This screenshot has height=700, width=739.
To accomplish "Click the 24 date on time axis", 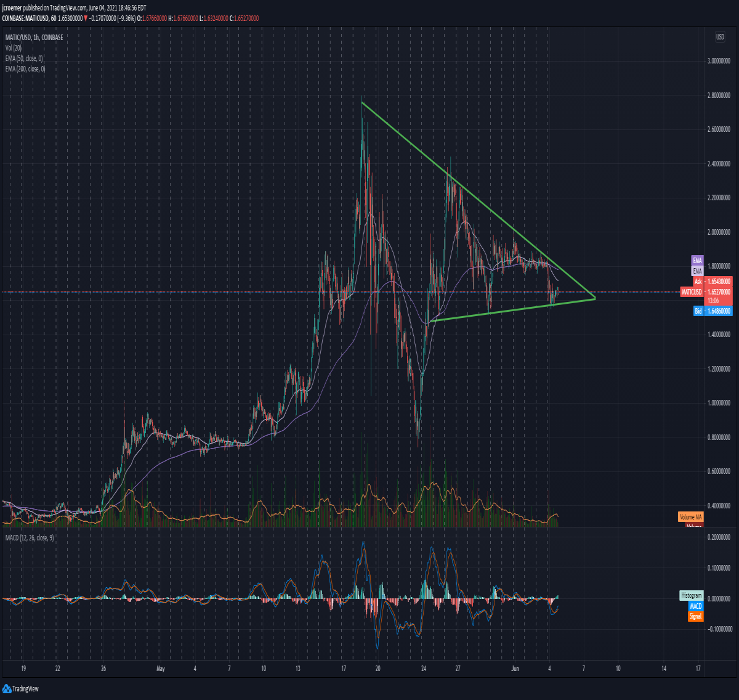I will (424, 669).
